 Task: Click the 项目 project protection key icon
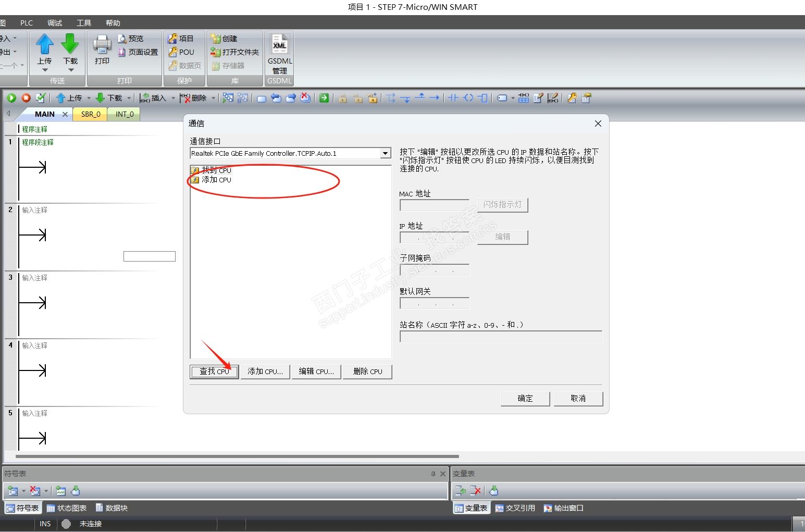(x=172, y=39)
